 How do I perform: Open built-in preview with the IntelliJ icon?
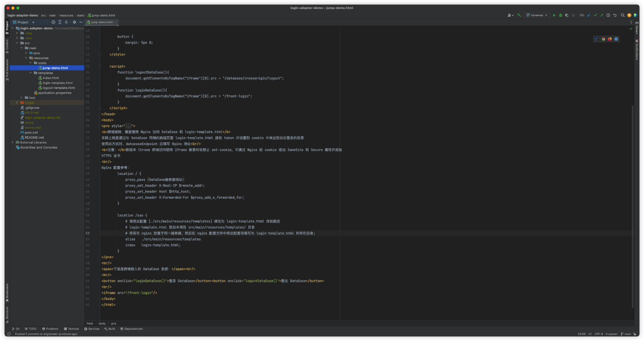(597, 39)
